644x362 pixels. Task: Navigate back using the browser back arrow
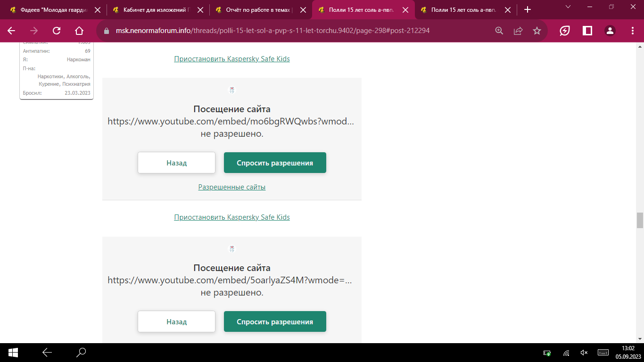(11, 31)
